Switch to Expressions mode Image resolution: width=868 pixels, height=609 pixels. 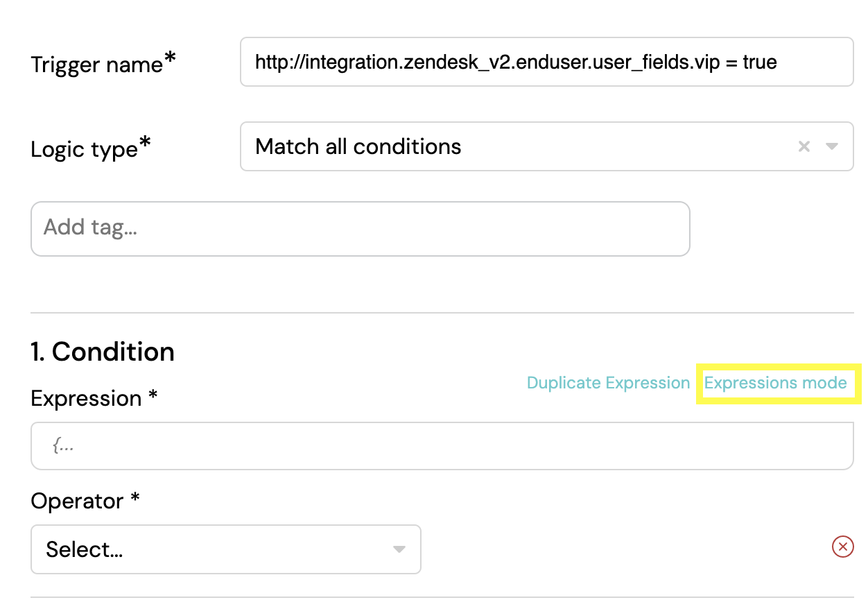pos(775,383)
